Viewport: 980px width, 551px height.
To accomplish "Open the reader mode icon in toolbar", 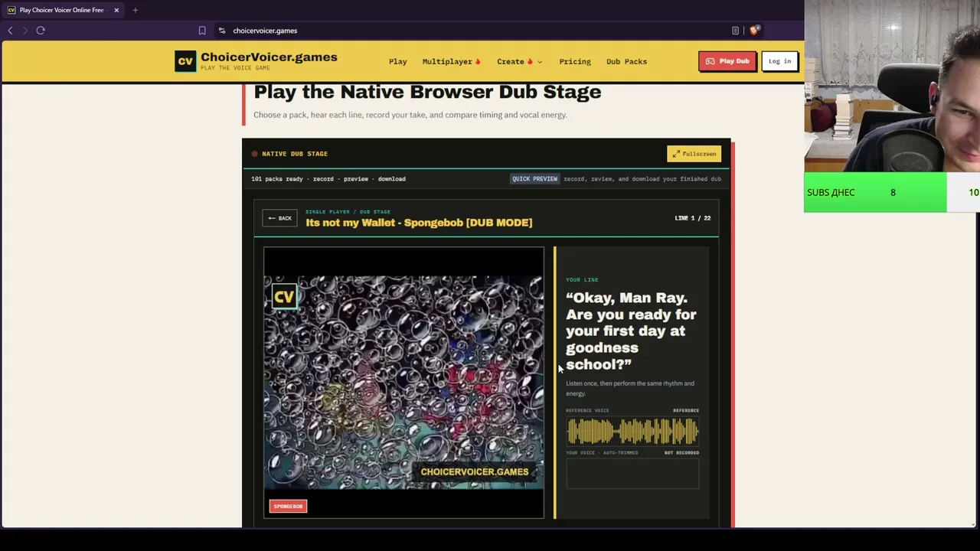I will 735,31.
